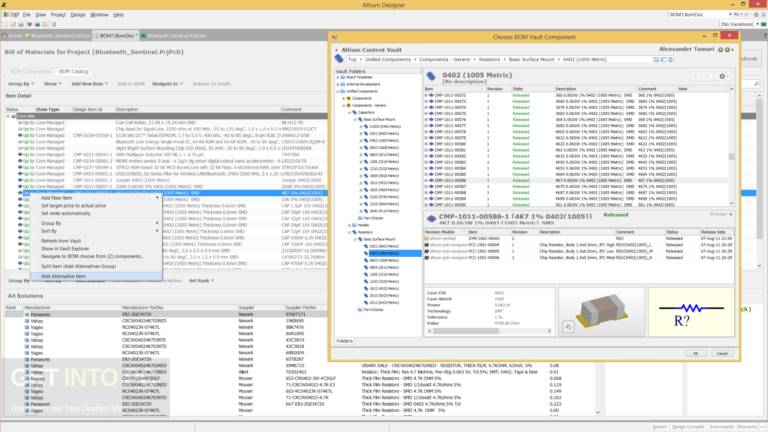Switch to the BOM Catalog tab
The image size is (768, 432).
(x=73, y=72)
